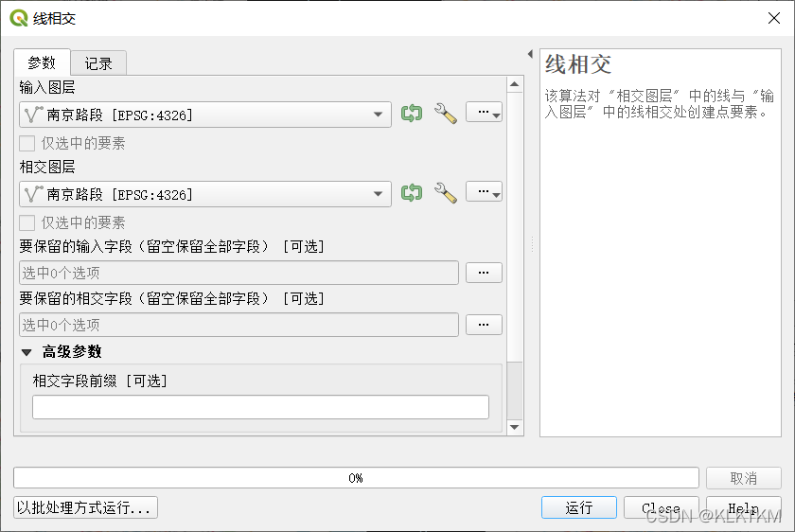The width and height of the screenshot is (795, 532).
Task: Click the parameters scrollbar down arrow
Action: pos(515,428)
